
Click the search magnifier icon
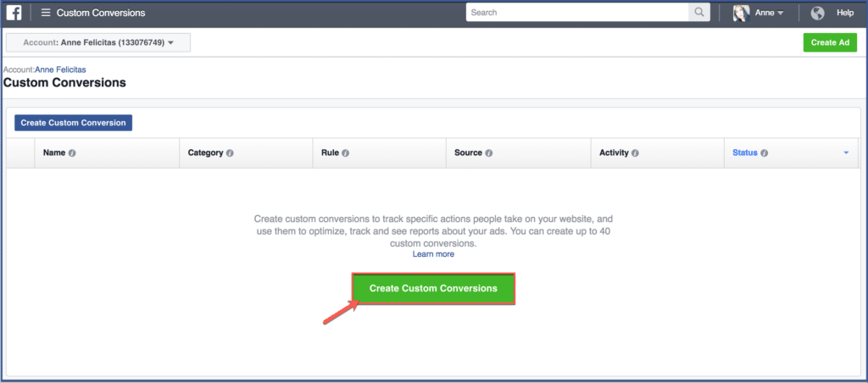click(x=699, y=12)
